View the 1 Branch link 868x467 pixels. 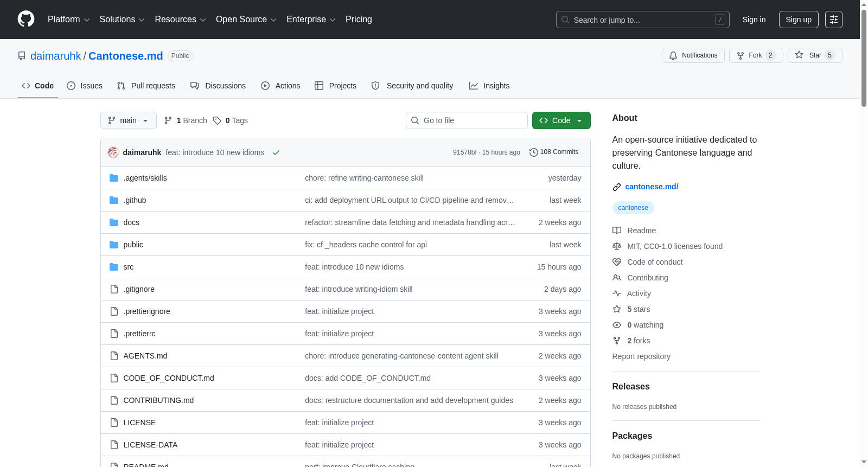coord(186,120)
